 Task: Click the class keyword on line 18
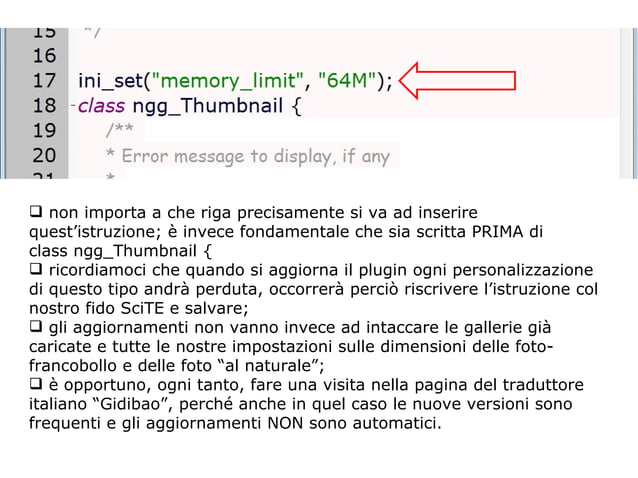(101, 106)
